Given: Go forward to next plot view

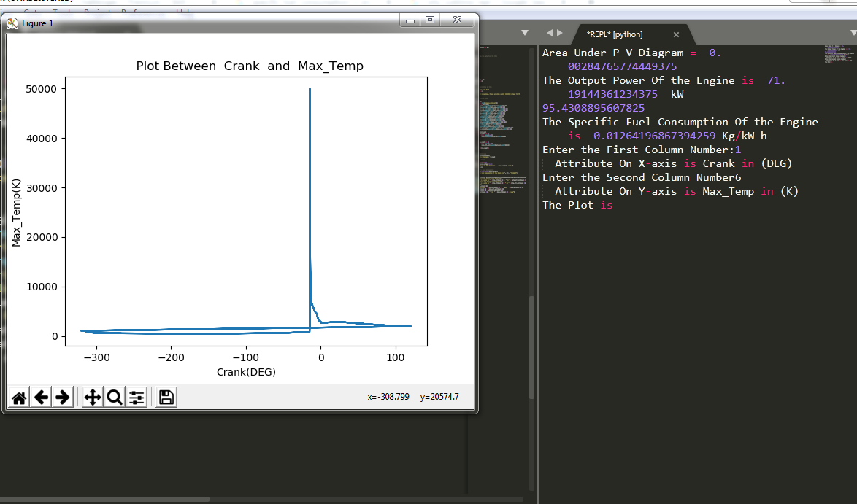Looking at the screenshot, I should coord(63,398).
